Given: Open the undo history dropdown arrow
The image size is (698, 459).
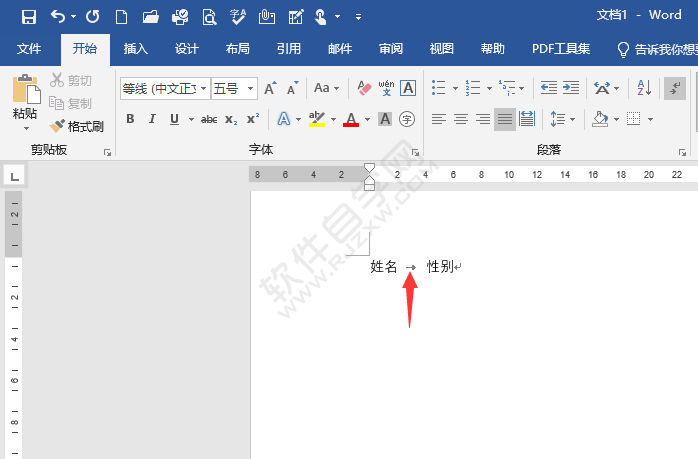Looking at the screenshot, I should pos(73,17).
